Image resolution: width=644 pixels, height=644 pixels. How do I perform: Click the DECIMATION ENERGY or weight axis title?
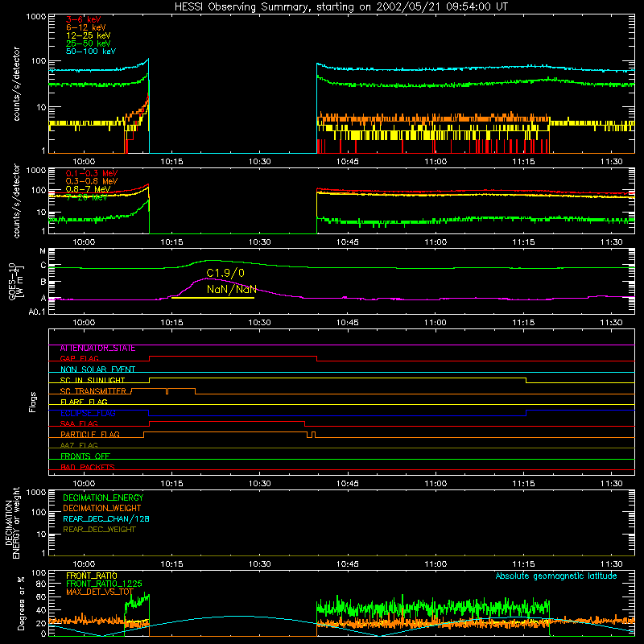(x=12, y=522)
